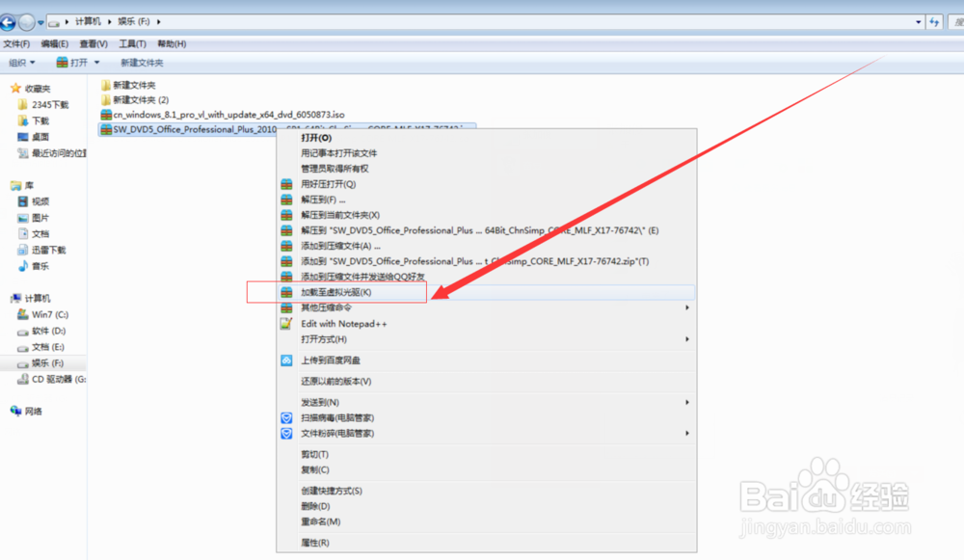Choose 用记事本打开该文件 in context menu
The image size is (964, 560).
(338, 153)
